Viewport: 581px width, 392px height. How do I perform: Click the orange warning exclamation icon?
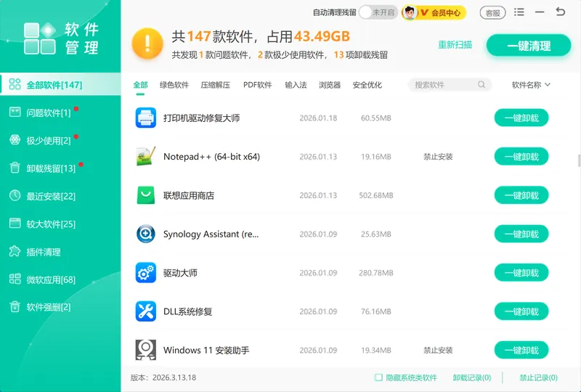147,44
